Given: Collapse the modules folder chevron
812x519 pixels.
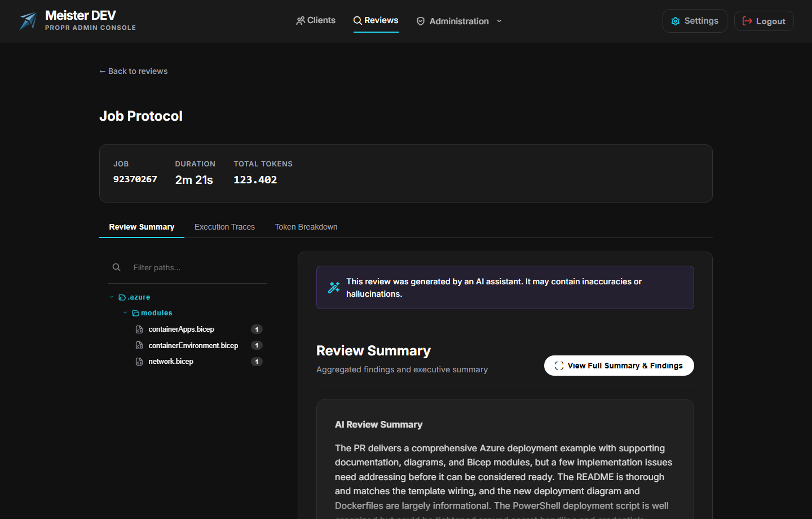Looking at the screenshot, I should [125, 313].
